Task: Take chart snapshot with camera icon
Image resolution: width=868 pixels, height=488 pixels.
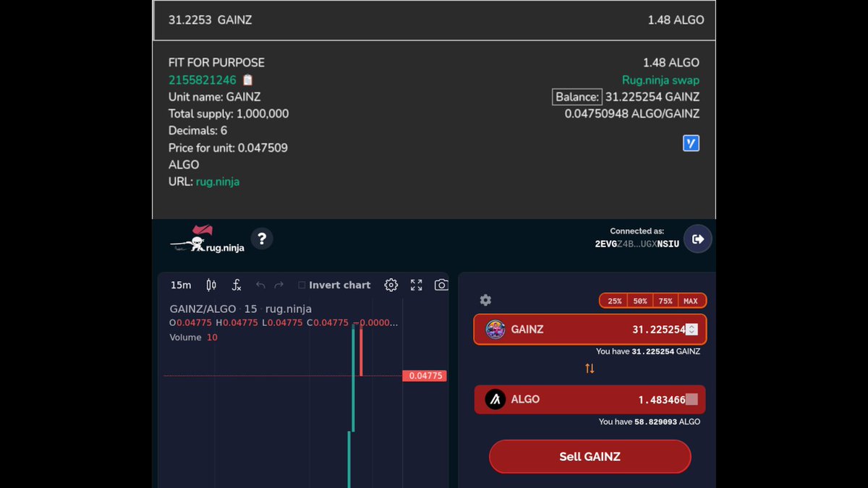Action: 441,285
